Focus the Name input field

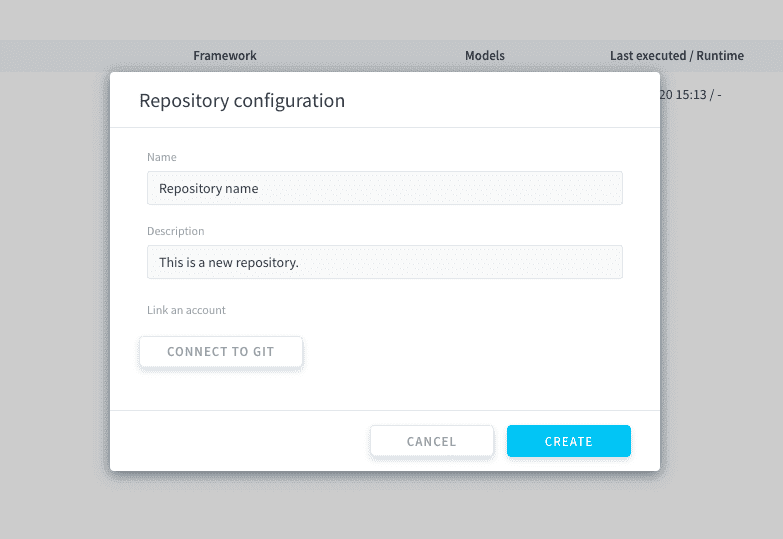[x=385, y=188]
